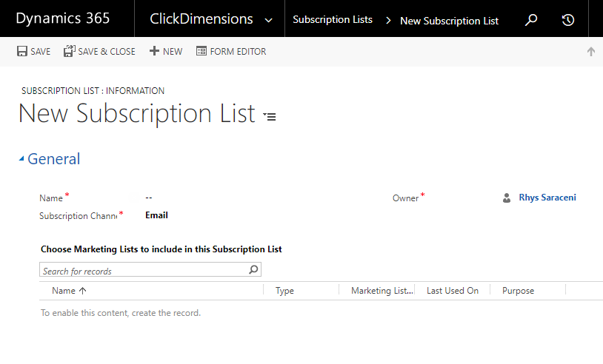Open recently viewed history icon

point(568,19)
